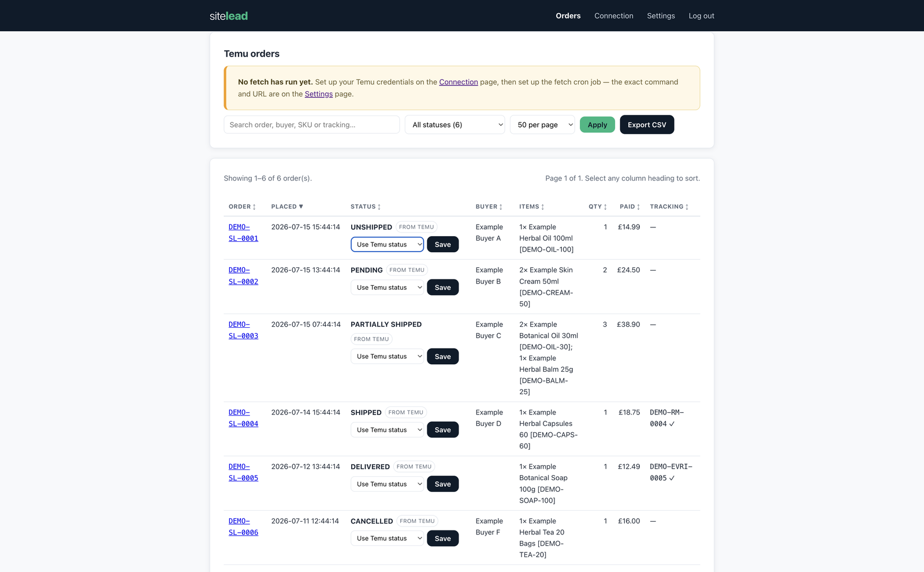Sort by the BUYER column heading
Screen dimensions: 924x572
point(489,207)
